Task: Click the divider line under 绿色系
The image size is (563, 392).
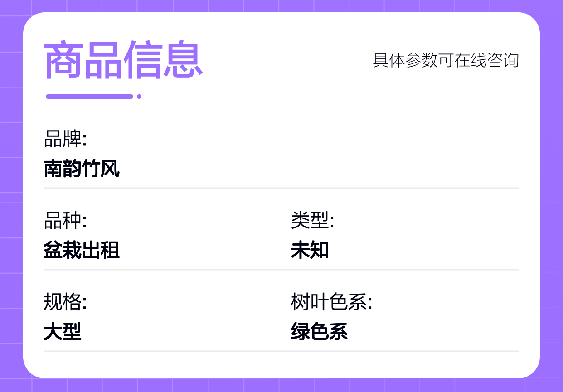Action: click(x=281, y=351)
